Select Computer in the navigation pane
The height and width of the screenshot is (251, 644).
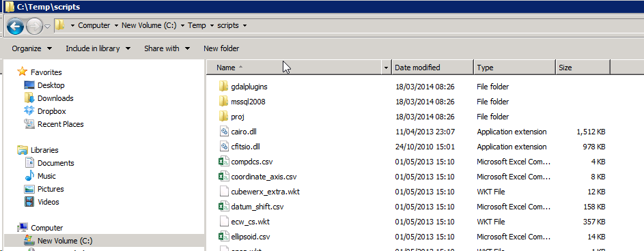(47, 228)
